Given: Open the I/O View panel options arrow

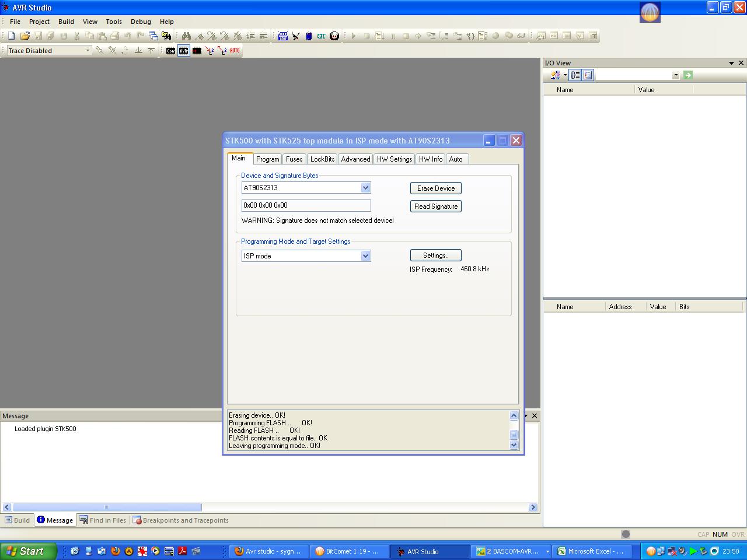Looking at the screenshot, I should [x=731, y=63].
